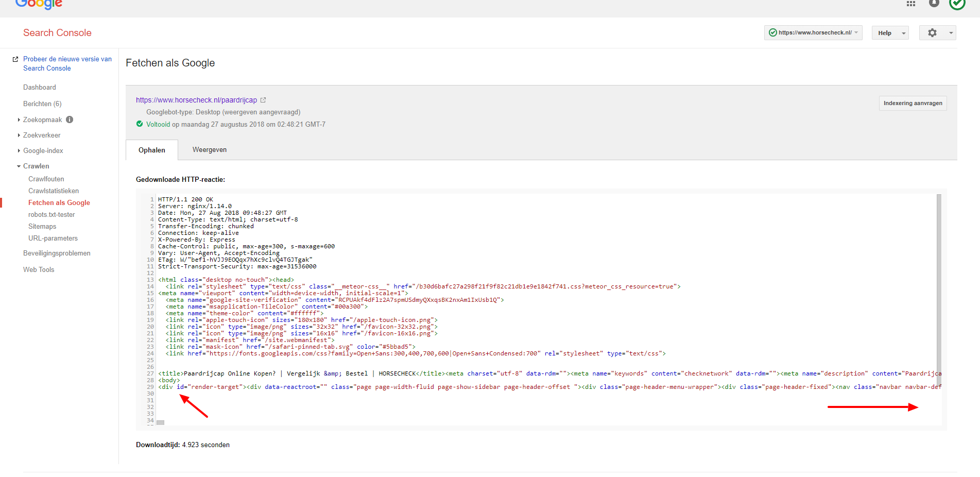Click the Voltooid op maandag 27 augustus status text
The image size is (980, 477).
click(x=236, y=124)
